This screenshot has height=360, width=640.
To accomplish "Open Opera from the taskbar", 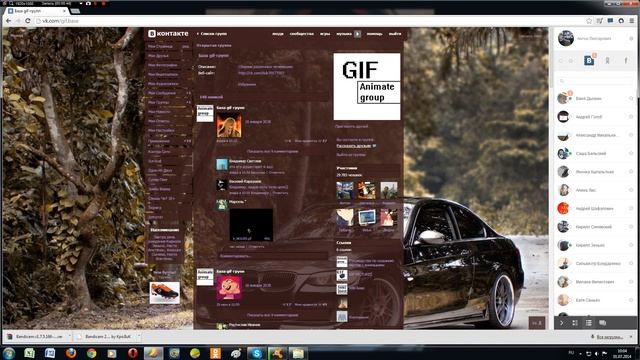I will [x=133, y=353].
